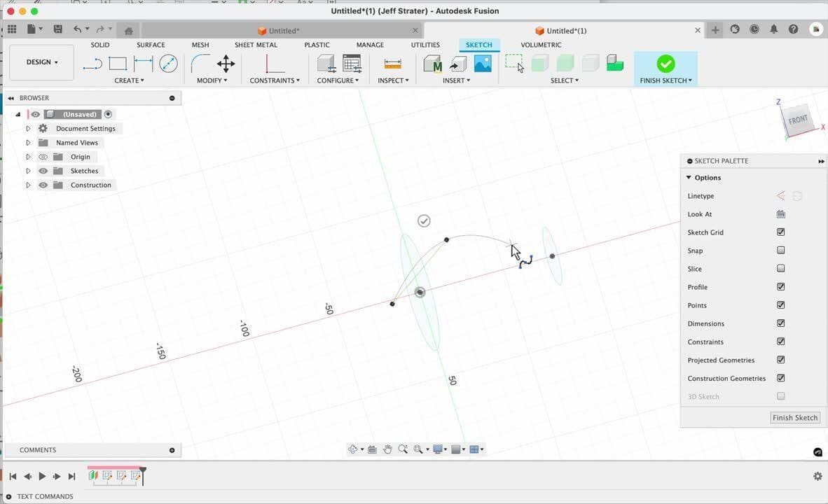Select the Center Diameter Circle tool

tap(168, 64)
